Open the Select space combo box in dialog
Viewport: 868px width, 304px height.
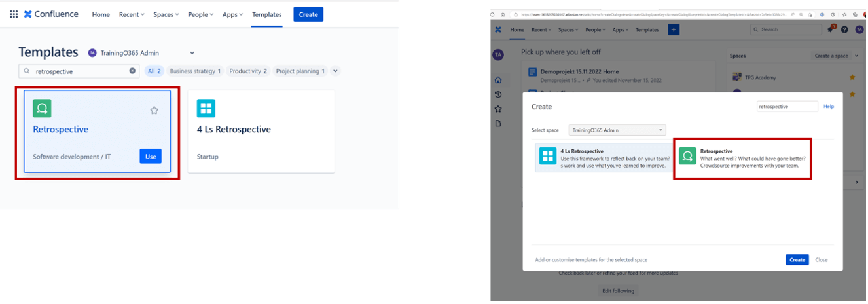click(x=617, y=130)
